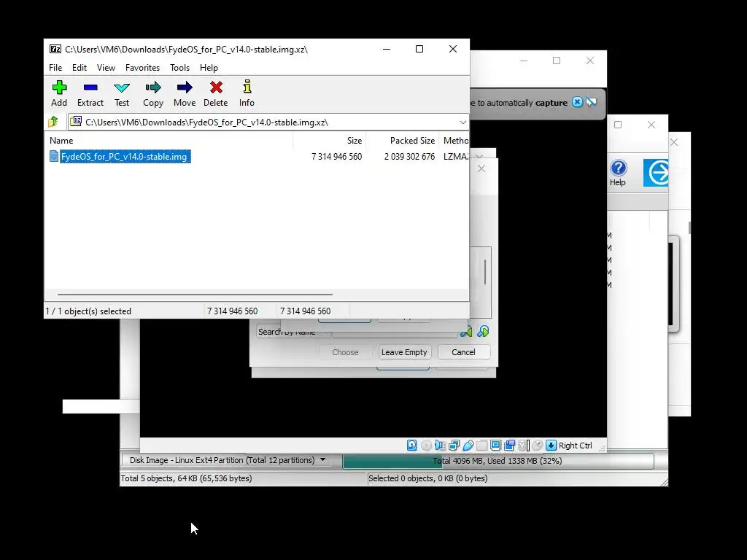
Task: Open the Favorites menu
Action: click(x=142, y=68)
